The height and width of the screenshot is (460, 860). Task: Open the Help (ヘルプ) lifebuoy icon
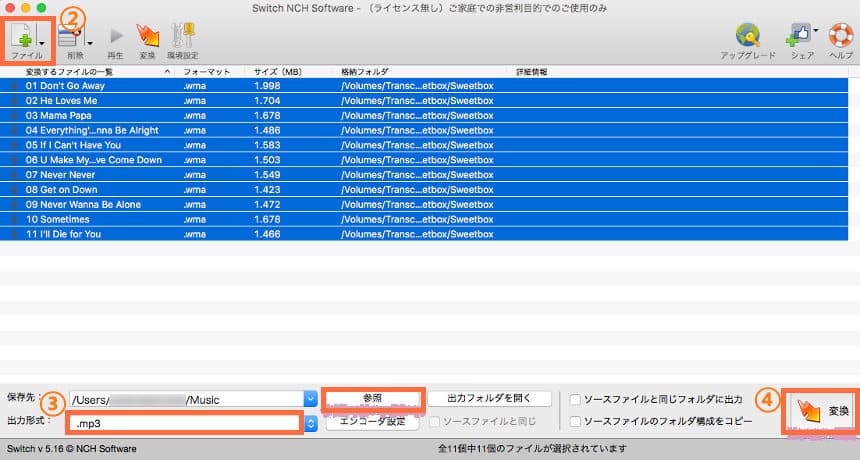841,36
